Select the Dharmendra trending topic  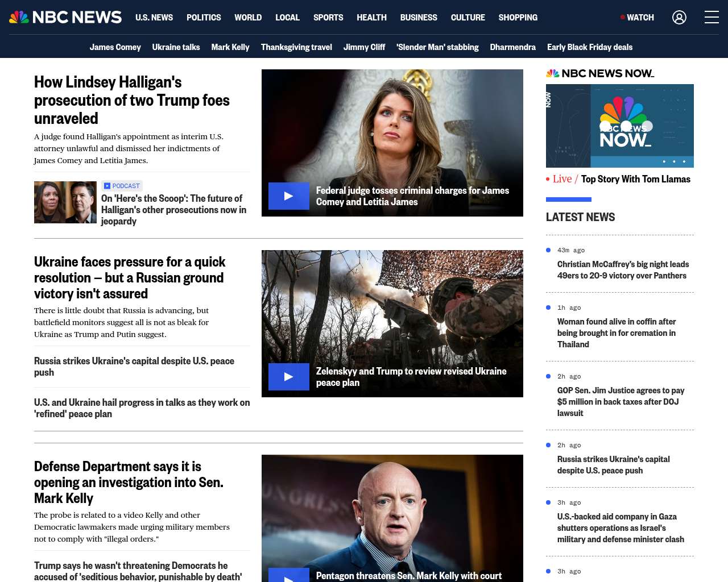(x=513, y=47)
